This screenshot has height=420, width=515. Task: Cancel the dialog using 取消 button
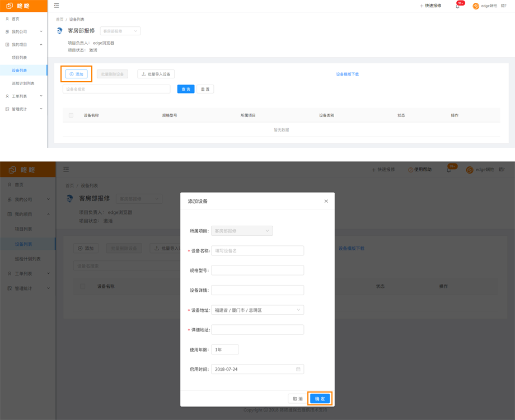click(297, 399)
